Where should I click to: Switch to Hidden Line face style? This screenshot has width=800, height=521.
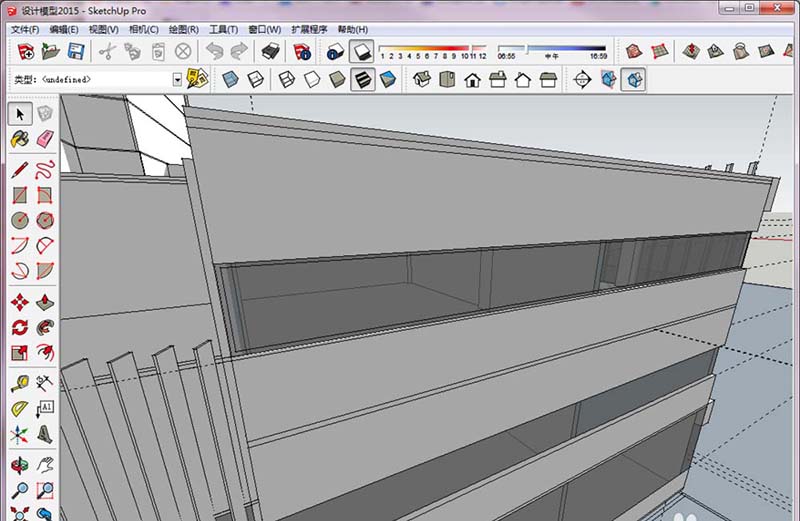[312, 80]
